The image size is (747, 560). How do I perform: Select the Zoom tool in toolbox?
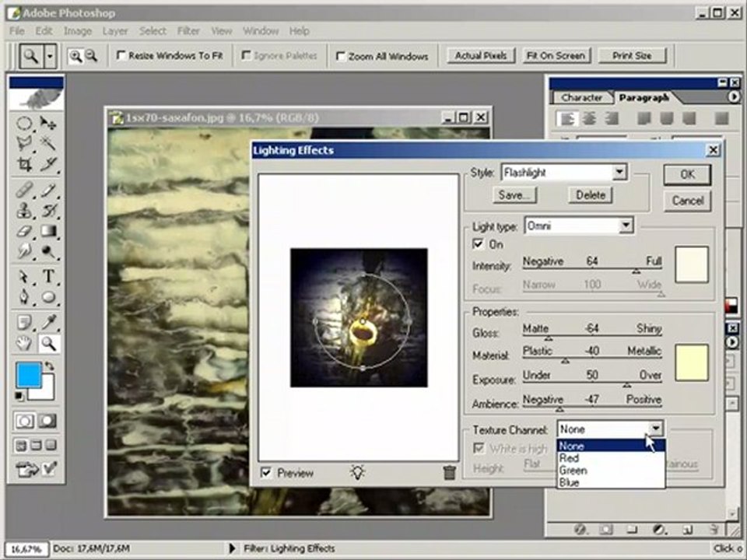[x=48, y=343]
